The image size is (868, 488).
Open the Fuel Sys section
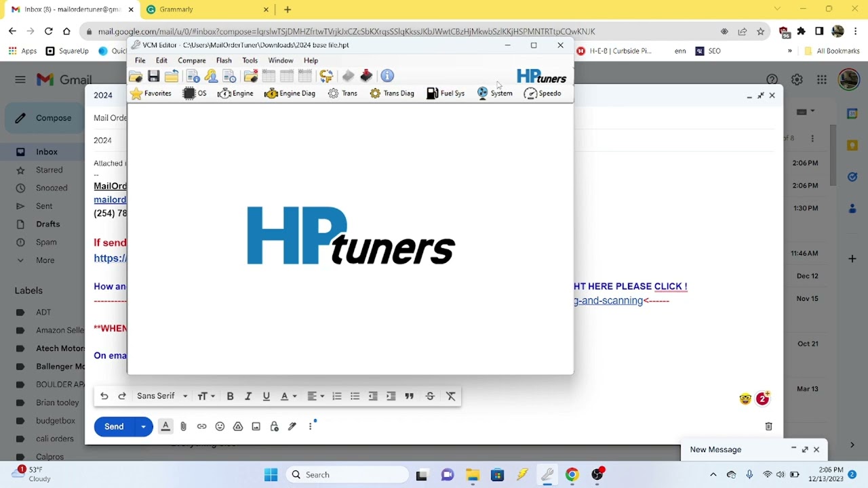point(446,94)
